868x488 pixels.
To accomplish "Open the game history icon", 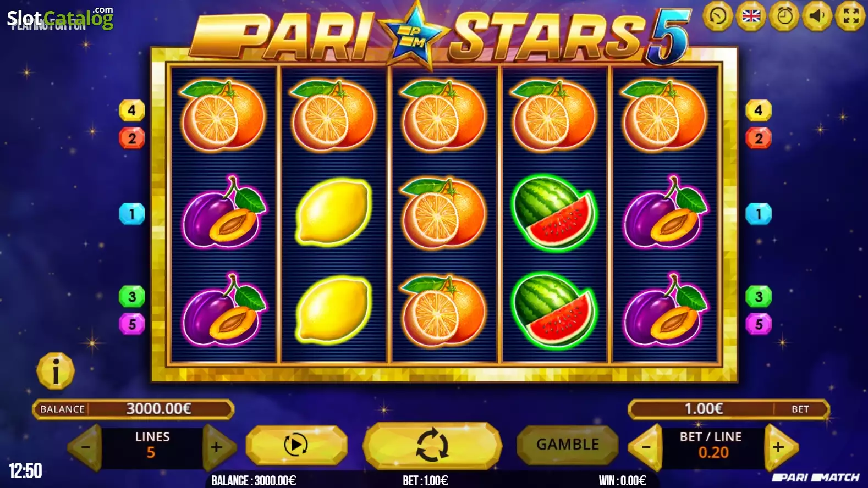I will point(718,16).
